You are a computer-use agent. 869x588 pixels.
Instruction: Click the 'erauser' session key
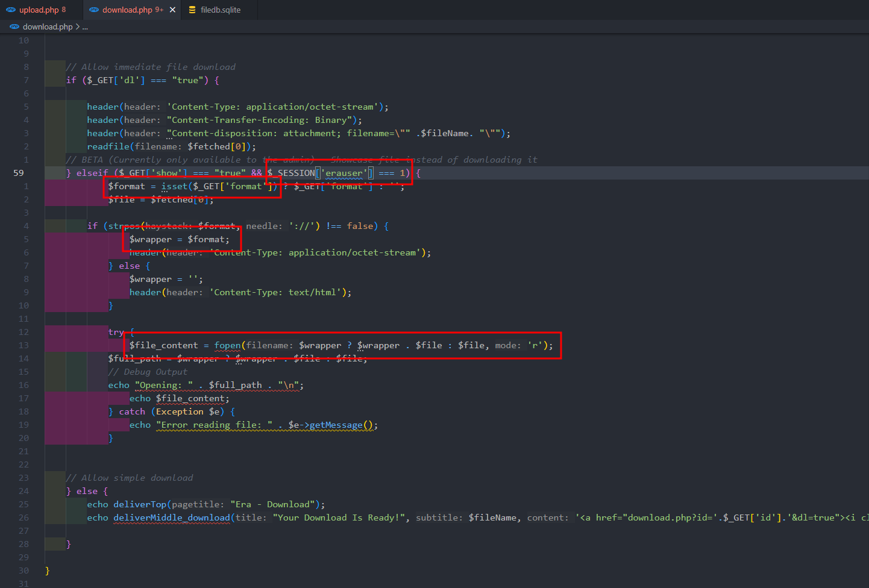click(x=344, y=173)
